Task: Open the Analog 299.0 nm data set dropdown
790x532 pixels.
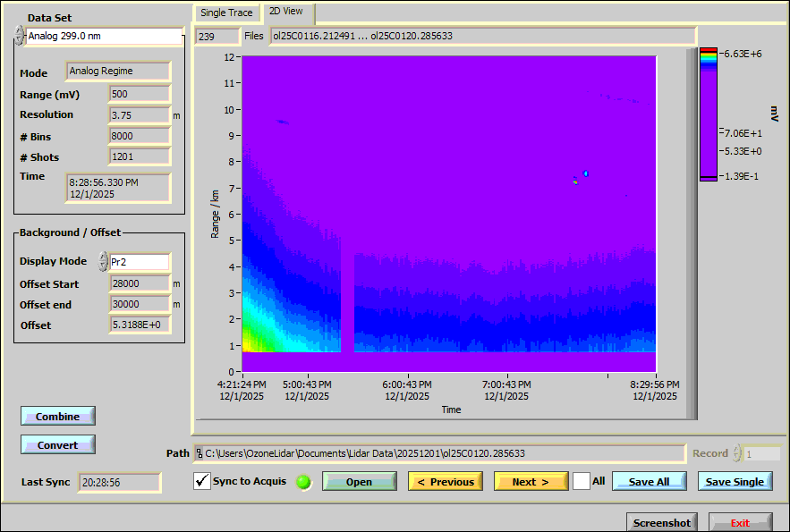Action: pyautogui.click(x=104, y=37)
